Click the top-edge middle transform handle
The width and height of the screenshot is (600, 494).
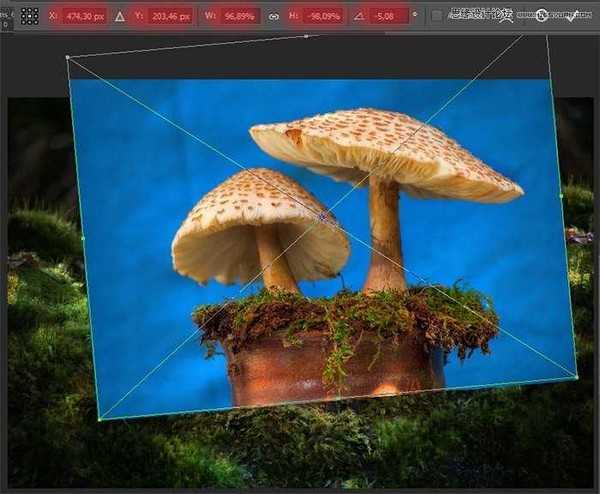(x=306, y=36)
